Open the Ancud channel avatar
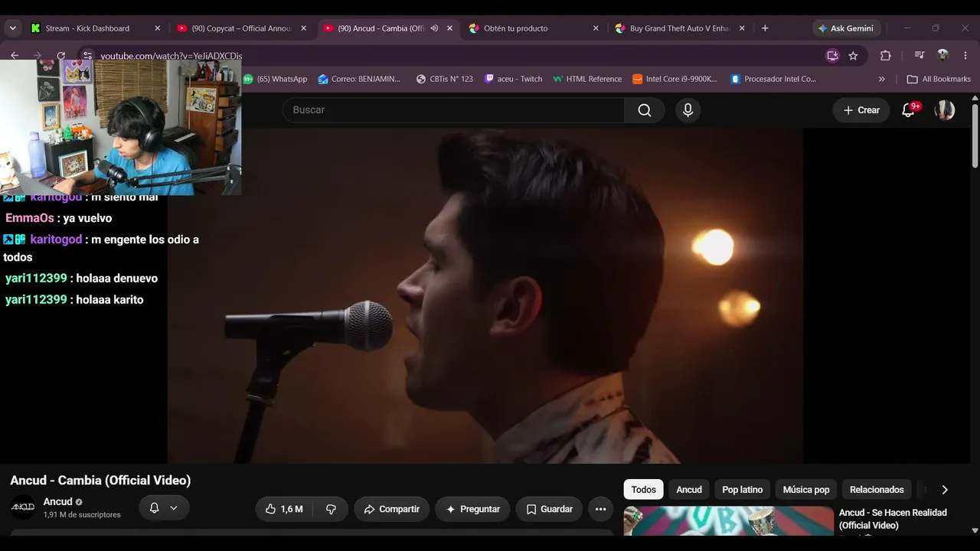The width and height of the screenshot is (980, 551). [x=23, y=507]
